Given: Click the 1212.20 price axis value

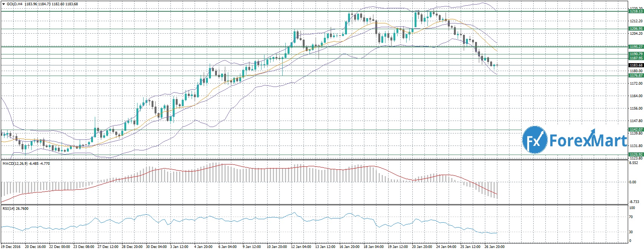Looking at the screenshot, I should tap(636, 21).
